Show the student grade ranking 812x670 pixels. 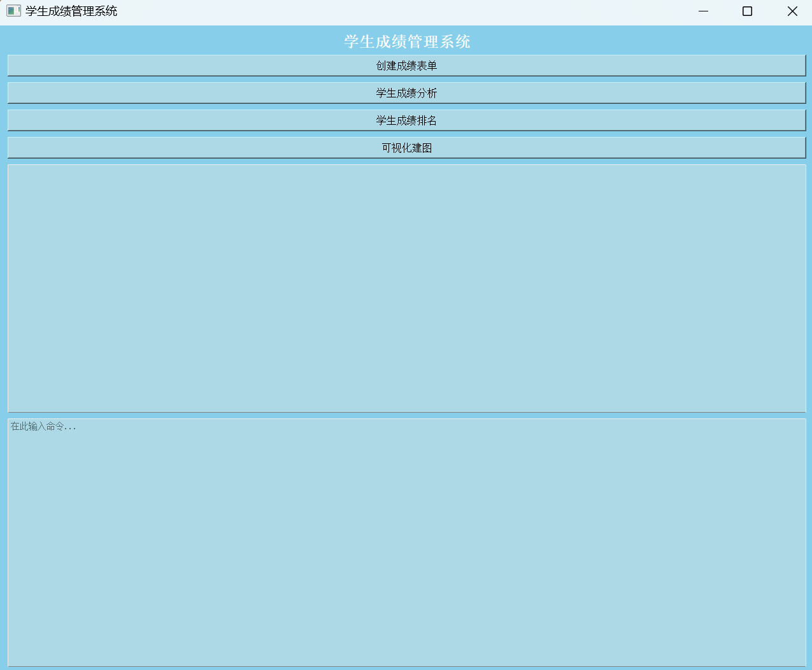(x=406, y=120)
